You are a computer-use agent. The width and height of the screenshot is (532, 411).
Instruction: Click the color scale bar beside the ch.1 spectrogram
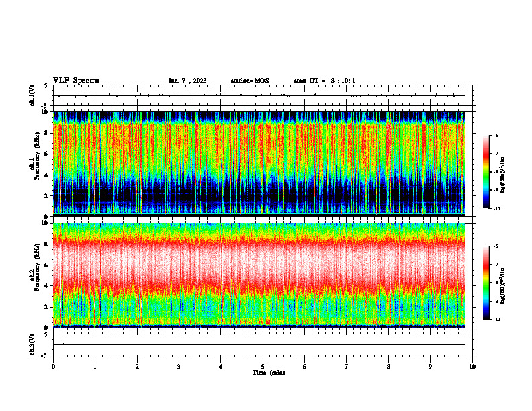click(486, 172)
